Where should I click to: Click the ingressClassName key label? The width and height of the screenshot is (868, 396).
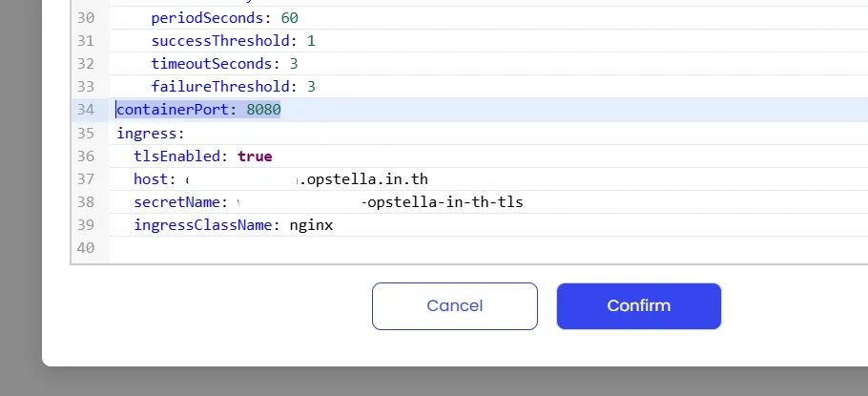click(203, 225)
